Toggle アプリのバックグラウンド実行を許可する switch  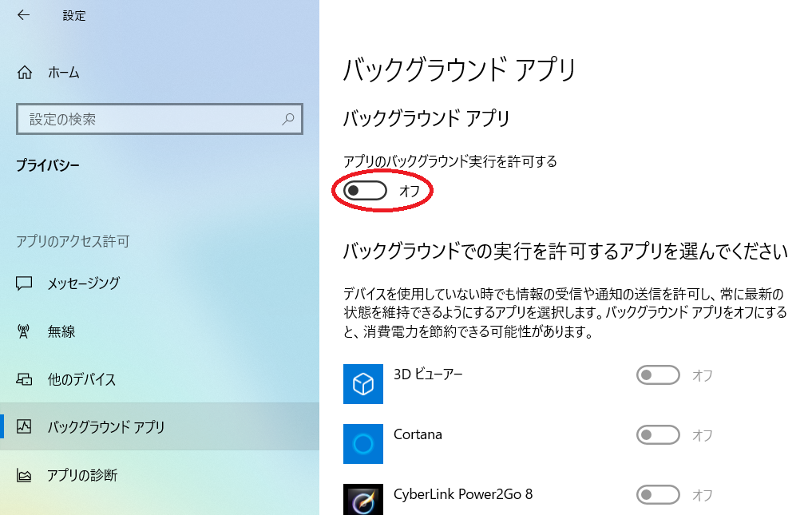tap(365, 191)
